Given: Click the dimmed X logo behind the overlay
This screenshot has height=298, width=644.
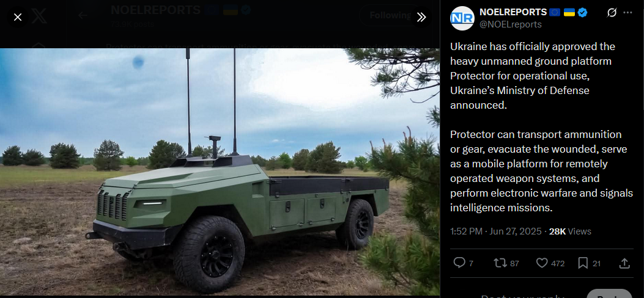Looking at the screenshot, I should click(39, 16).
